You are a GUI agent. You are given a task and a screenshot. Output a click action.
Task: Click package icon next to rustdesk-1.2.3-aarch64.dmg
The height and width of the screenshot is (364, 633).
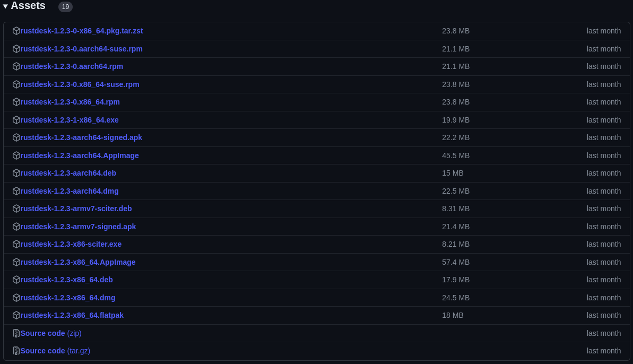click(x=16, y=191)
